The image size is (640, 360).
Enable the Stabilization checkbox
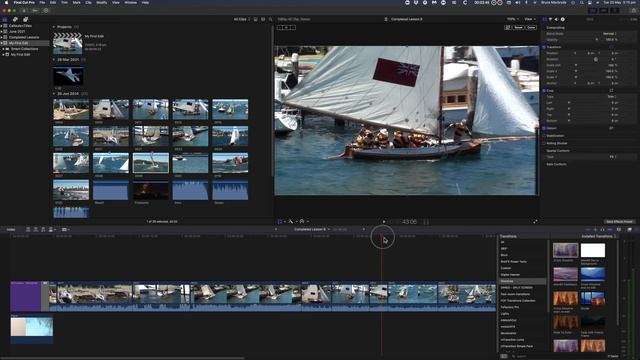pyautogui.click(x=544, y=136)
